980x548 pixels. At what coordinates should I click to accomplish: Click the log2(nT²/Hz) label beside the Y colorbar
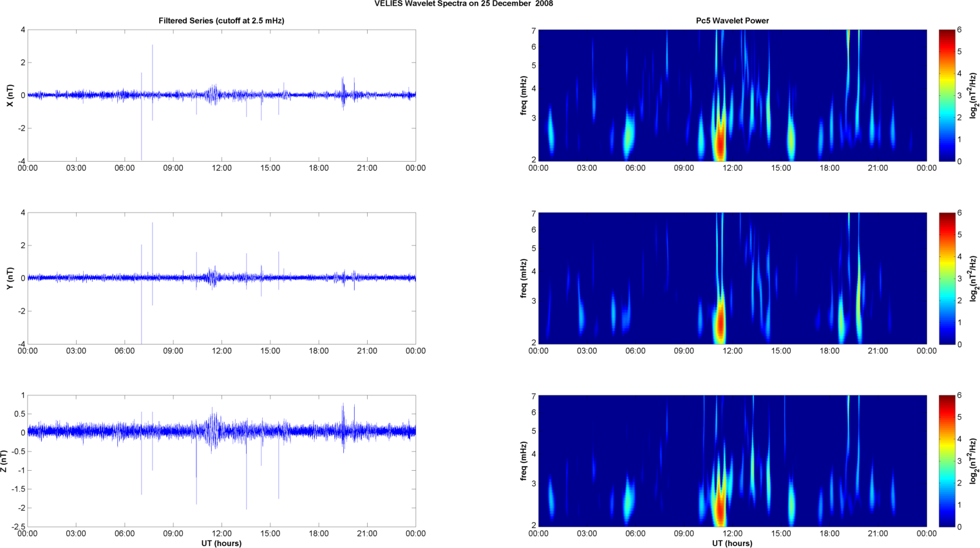coord(974,278)
